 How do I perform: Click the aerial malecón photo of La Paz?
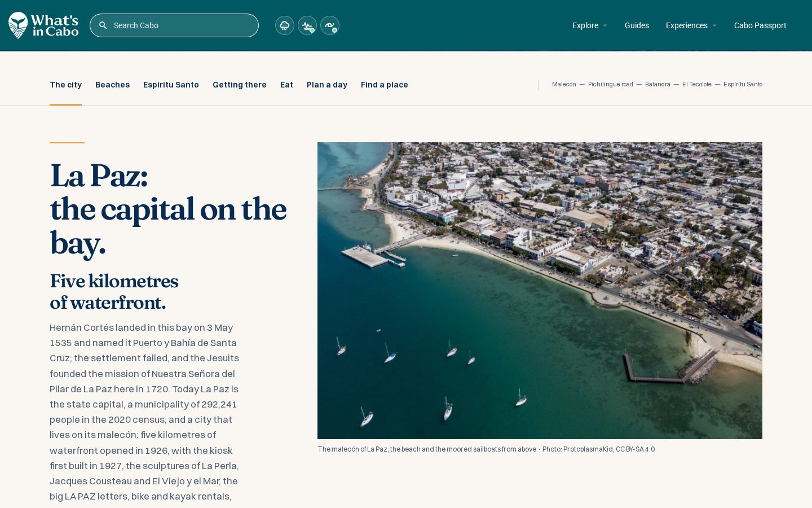[540, 291]
